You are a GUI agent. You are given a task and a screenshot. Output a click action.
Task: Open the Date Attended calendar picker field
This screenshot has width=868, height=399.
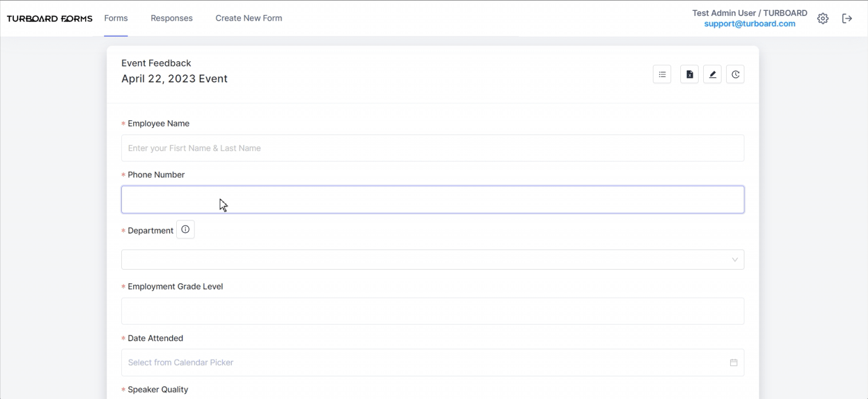(433, 362)
